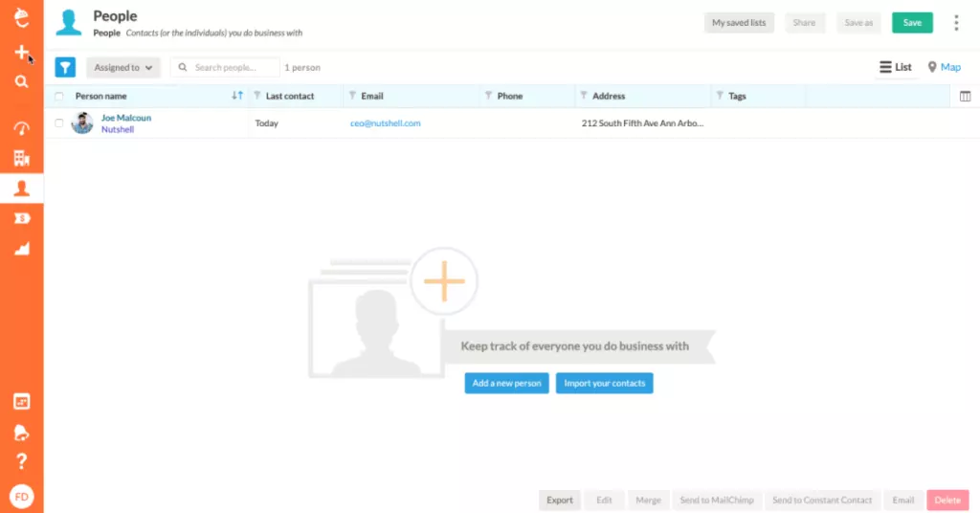The height and width of the screenshot is (513, 980).
Task: Click the filter icon on Tags column
Action: (720, 96)
